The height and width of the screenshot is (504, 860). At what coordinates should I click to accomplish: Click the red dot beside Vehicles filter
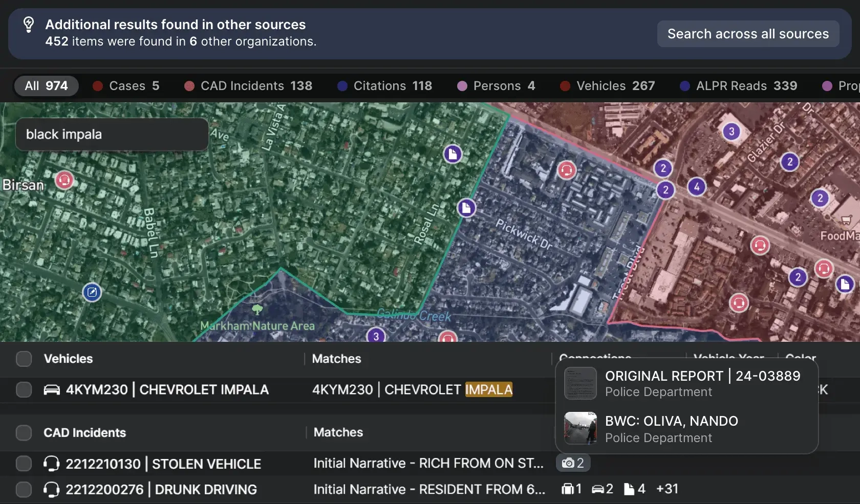pos(565,86)
